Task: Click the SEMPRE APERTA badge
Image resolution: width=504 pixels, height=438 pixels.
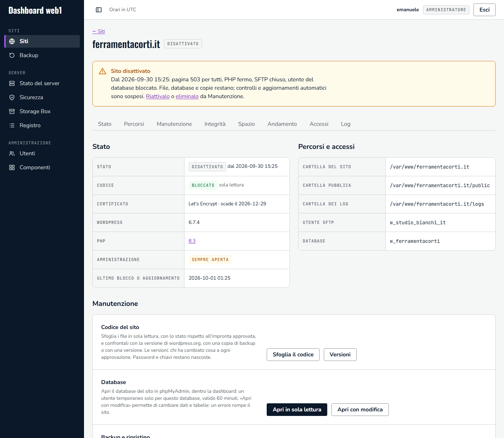Action: click(x=210, y=260)
